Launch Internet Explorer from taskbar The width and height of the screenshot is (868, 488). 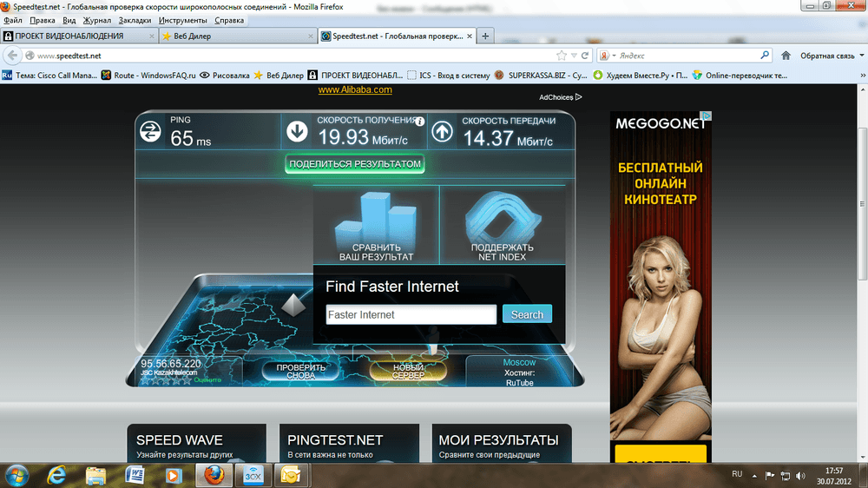56,475
